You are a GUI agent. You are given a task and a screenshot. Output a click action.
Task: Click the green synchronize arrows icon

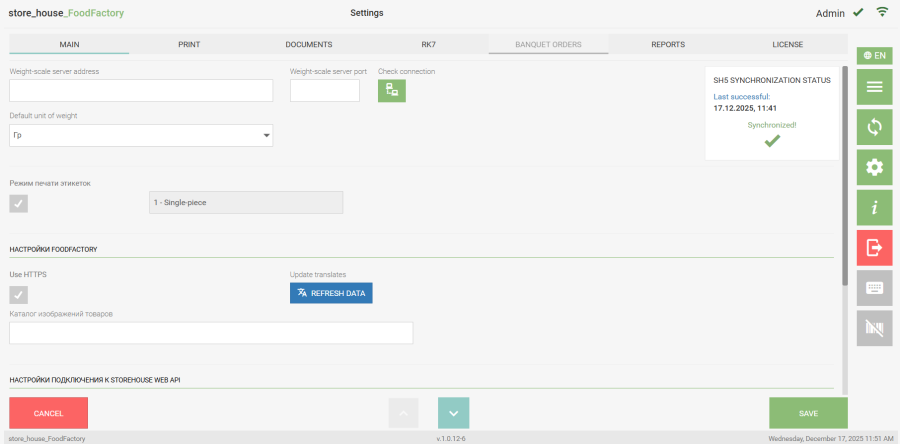874,127
